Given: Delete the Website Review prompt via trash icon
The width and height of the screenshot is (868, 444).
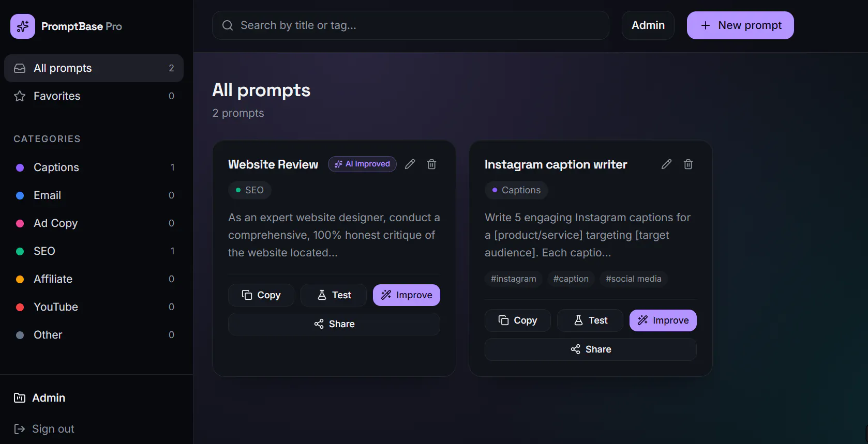Looking at the screenshot, I should [x=431, y=164].
